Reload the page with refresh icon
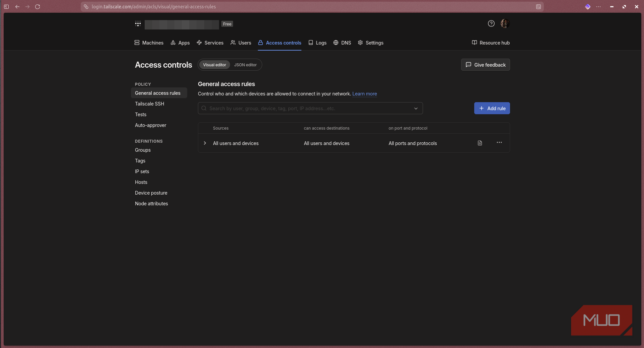644x348 pixels. [38, 7]
